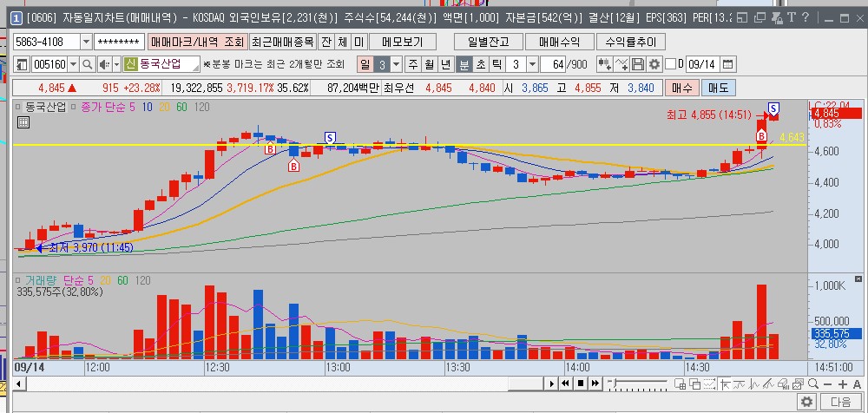Click the stock search magnifier icon

pos(88,64)
